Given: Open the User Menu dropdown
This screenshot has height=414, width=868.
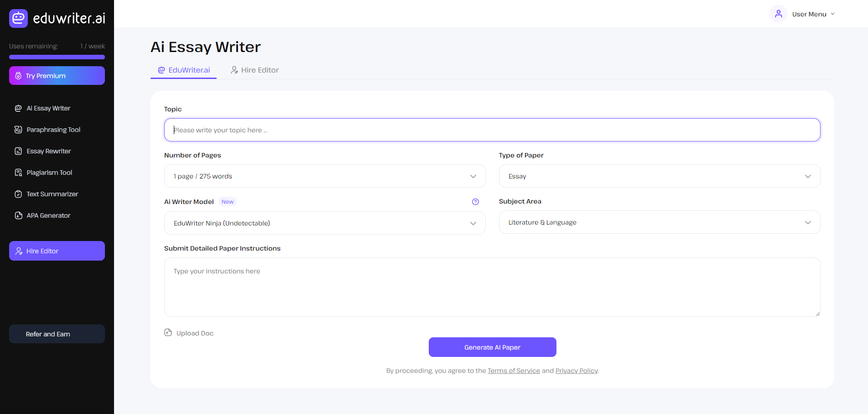Looking at the screenshot, I should [803, 14].
